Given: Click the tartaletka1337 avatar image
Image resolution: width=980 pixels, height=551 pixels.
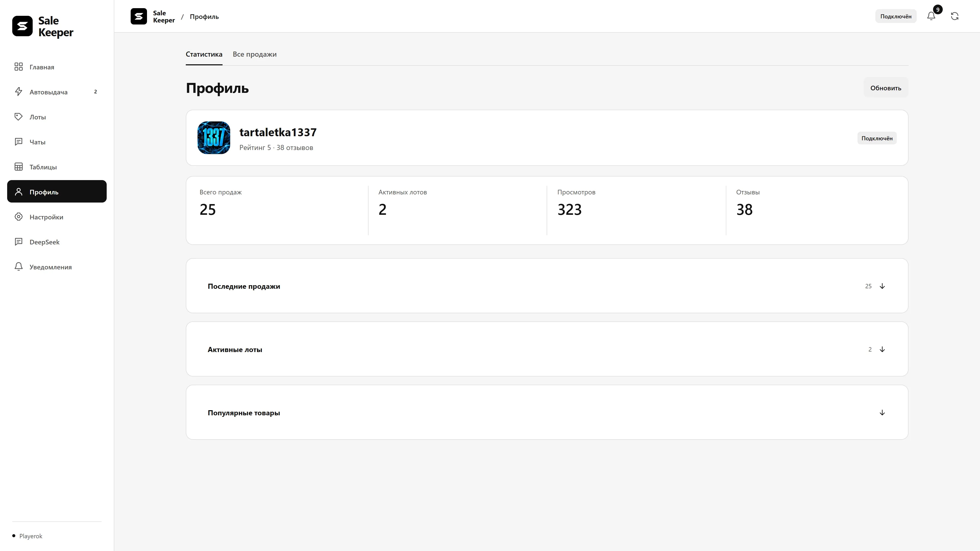Looking at the screenshot, I should click(214, 138).
